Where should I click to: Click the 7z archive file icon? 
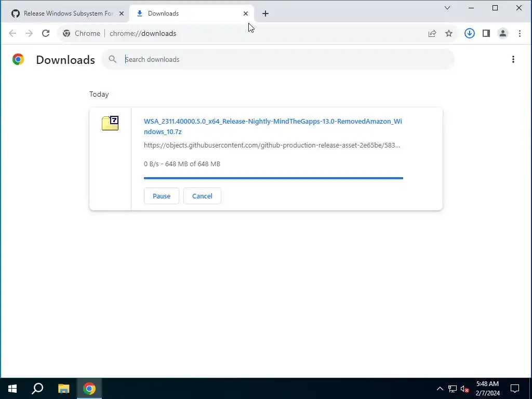click(x=110, y=123)
